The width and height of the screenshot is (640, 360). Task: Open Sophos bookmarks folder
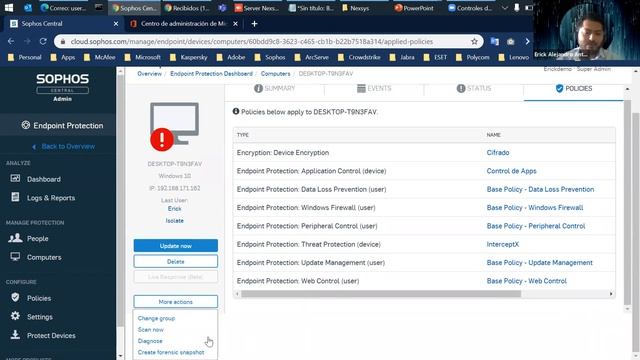pos(270,57)
